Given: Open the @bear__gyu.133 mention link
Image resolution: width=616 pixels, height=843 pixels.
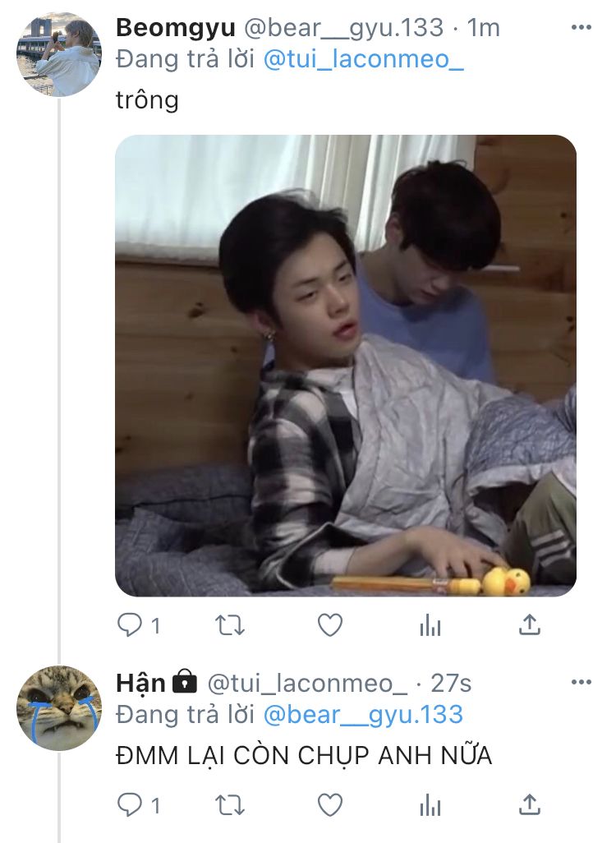Looking at the screenshot, I should click(x=363, y=715).
